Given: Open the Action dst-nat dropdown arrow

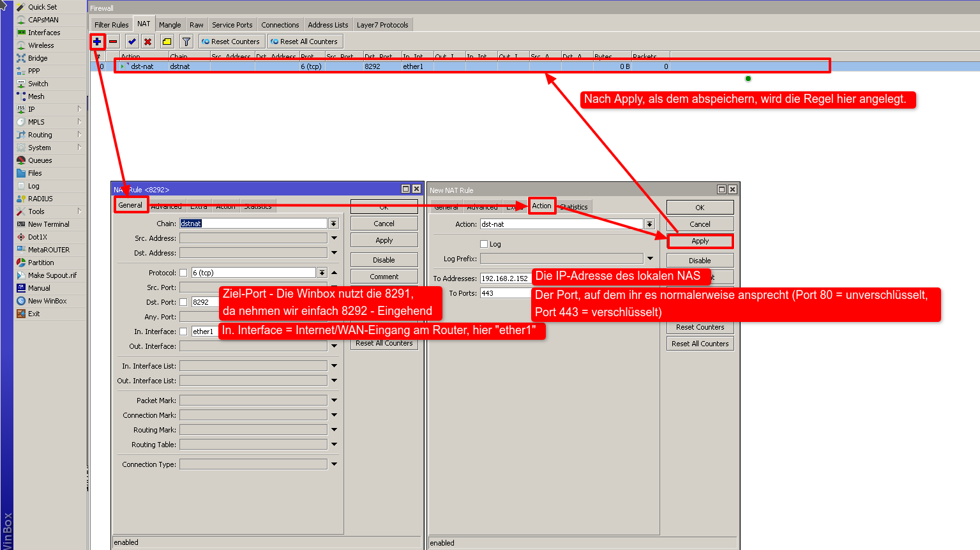Looking at the screenshot, I should [x=649, y=224].
